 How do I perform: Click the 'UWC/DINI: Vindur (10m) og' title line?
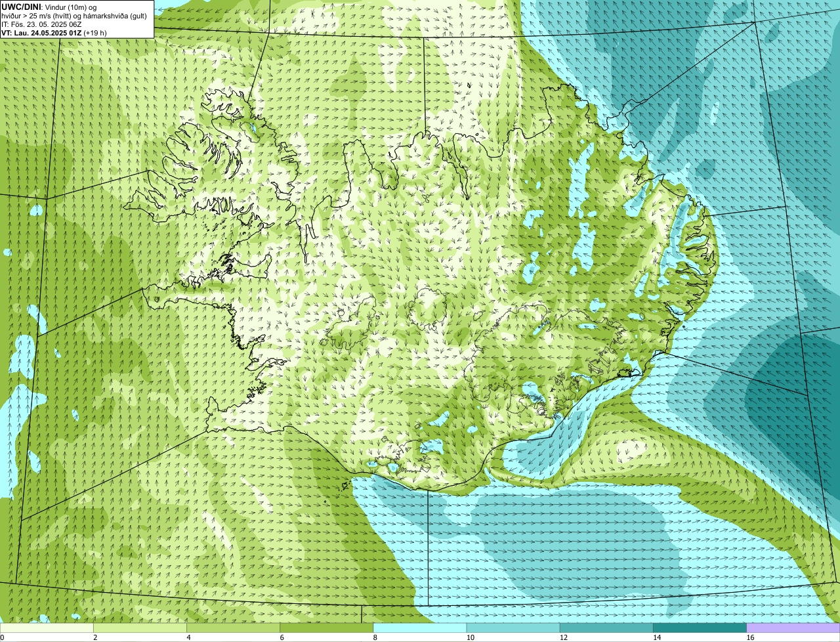[49, 7]
